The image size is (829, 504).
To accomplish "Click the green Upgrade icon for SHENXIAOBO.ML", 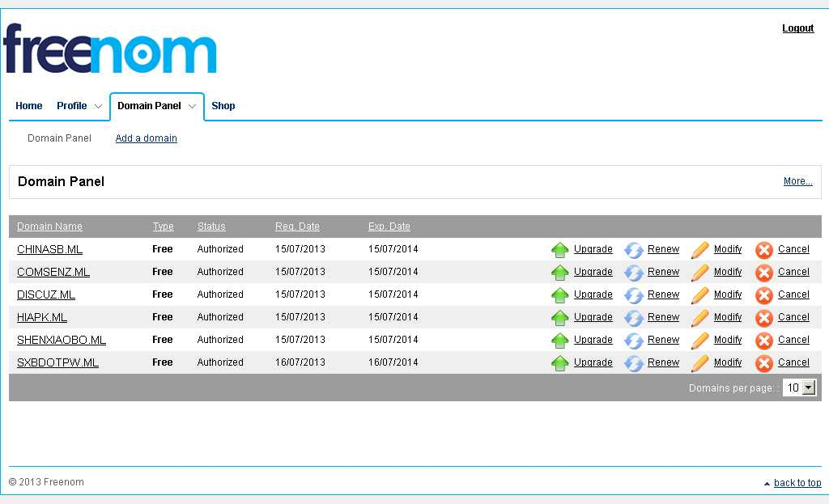I will pos(559,341).
